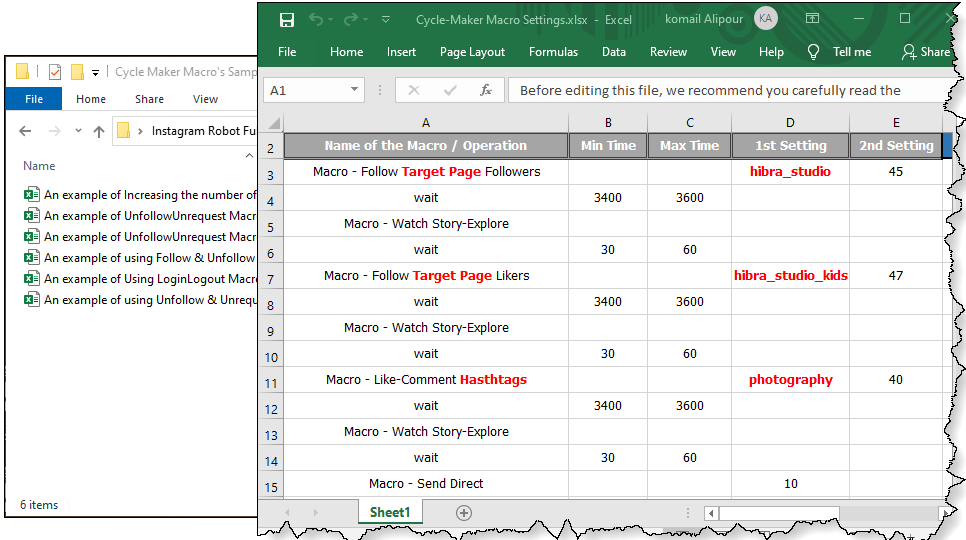The height and width of the screenshot is (540, 966).
Task: Click the Enter checkmark formula bar icon
Action: click(450, 91)
